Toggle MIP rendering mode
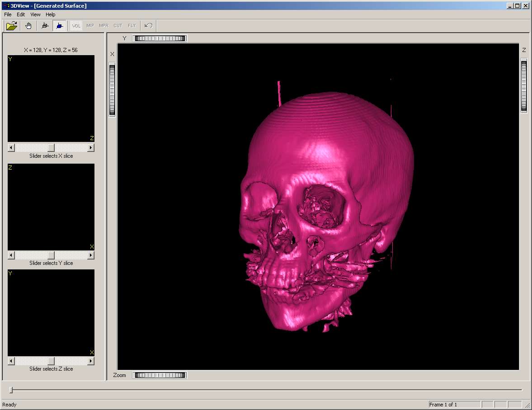The image size is (532, 410). pyautogui.click(x=90, y=26)
